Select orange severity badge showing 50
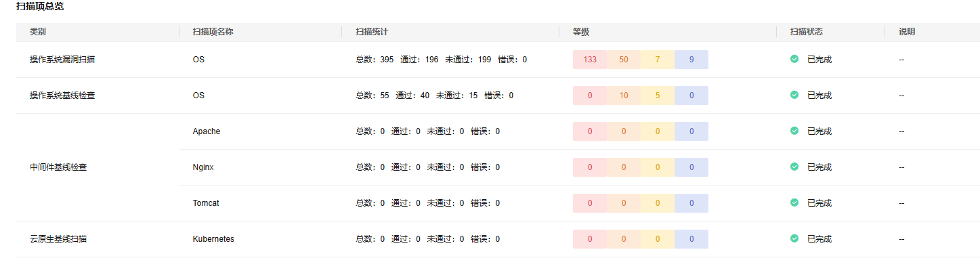The height and width of the screenshot is (273, 980). point(624,60)
